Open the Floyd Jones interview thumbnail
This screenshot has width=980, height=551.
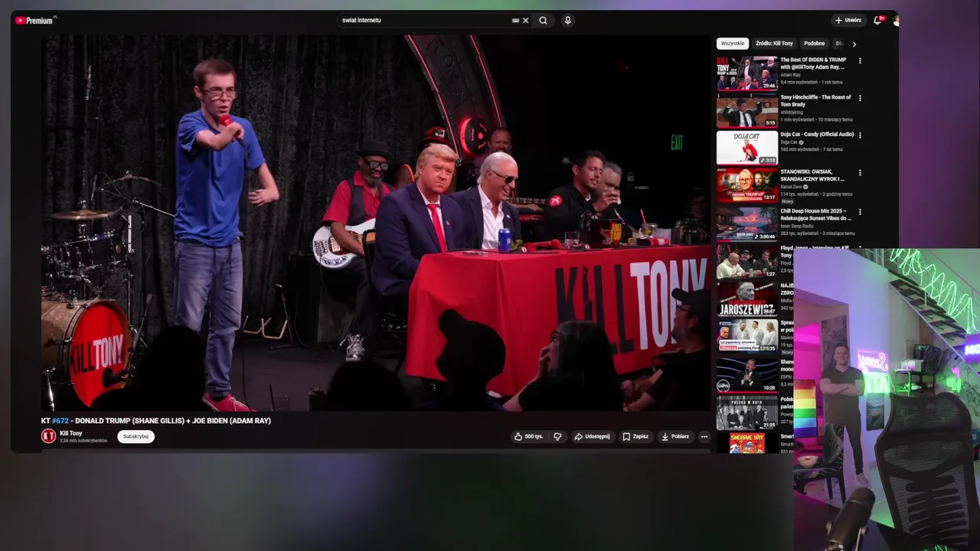[747, 261]
